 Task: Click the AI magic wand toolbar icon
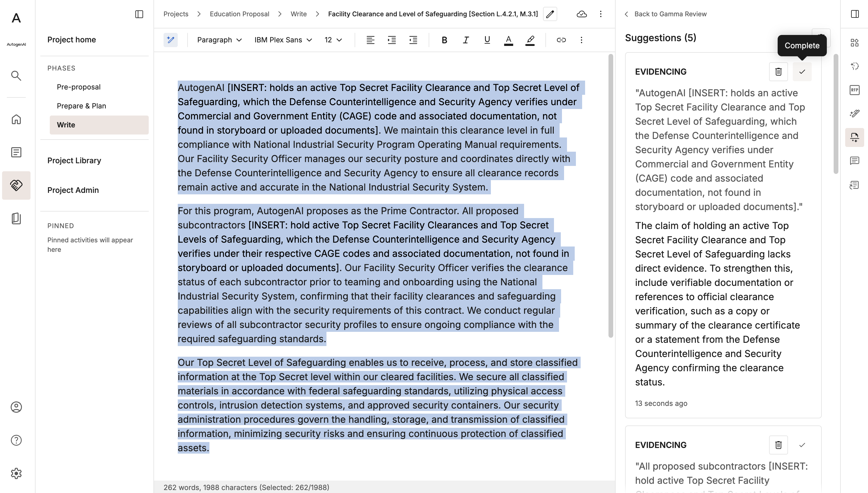171,40
